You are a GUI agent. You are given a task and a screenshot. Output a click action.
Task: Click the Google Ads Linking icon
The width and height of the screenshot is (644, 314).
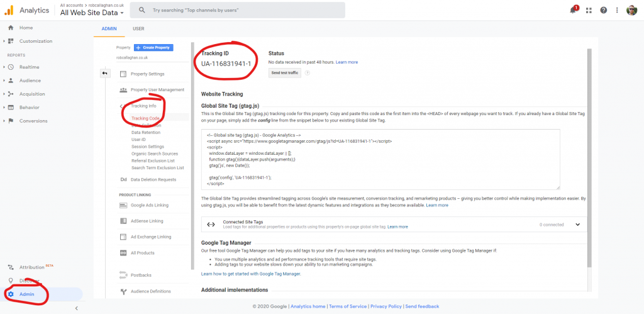[123, 205]
